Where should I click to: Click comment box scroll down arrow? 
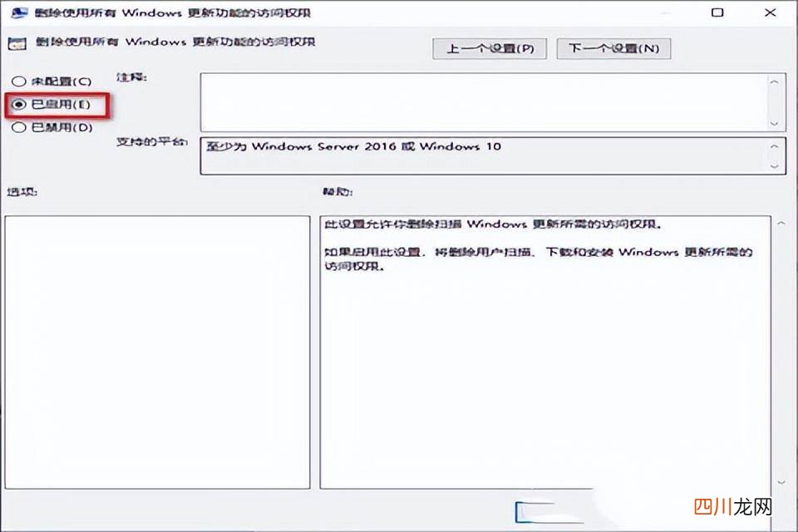point(774,123)
